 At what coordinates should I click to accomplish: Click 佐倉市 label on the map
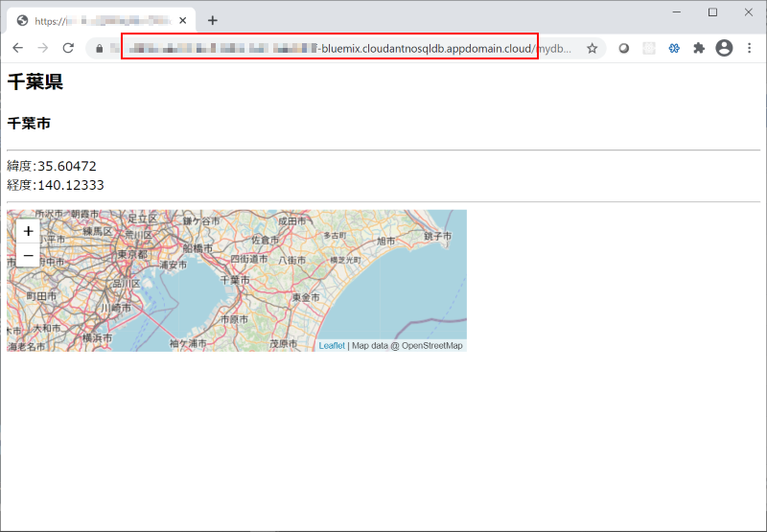tap(266, 240)
